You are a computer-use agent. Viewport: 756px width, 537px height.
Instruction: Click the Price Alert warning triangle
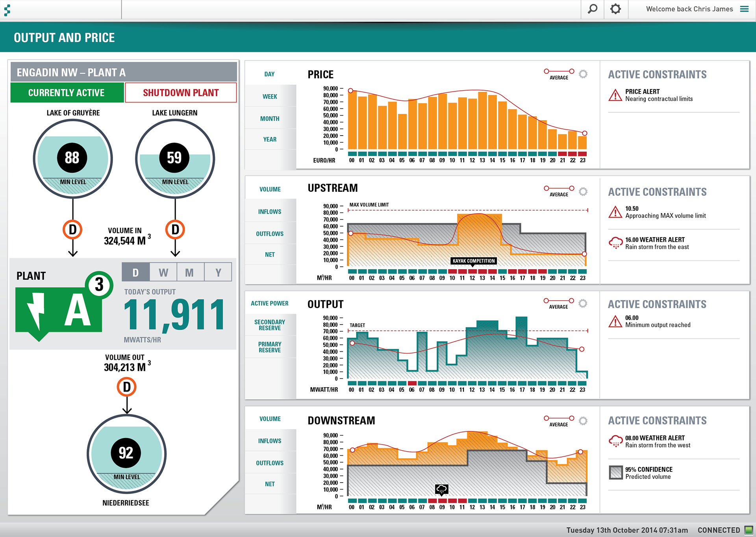point(615,95)
